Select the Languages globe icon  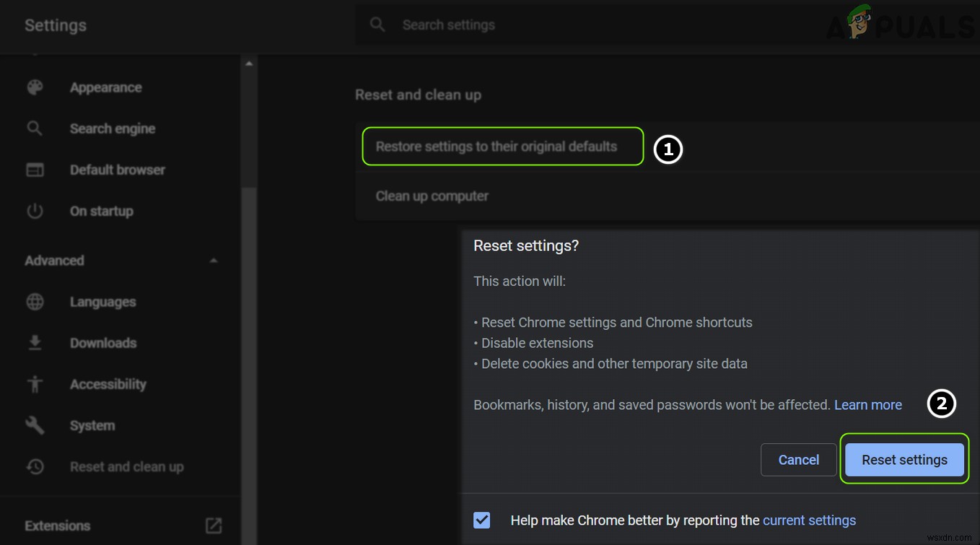(x=35, y=302)
